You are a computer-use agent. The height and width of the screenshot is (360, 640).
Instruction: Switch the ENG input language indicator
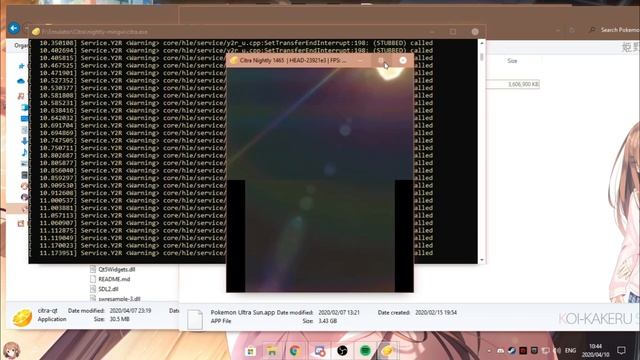click(x=570, y=351)
